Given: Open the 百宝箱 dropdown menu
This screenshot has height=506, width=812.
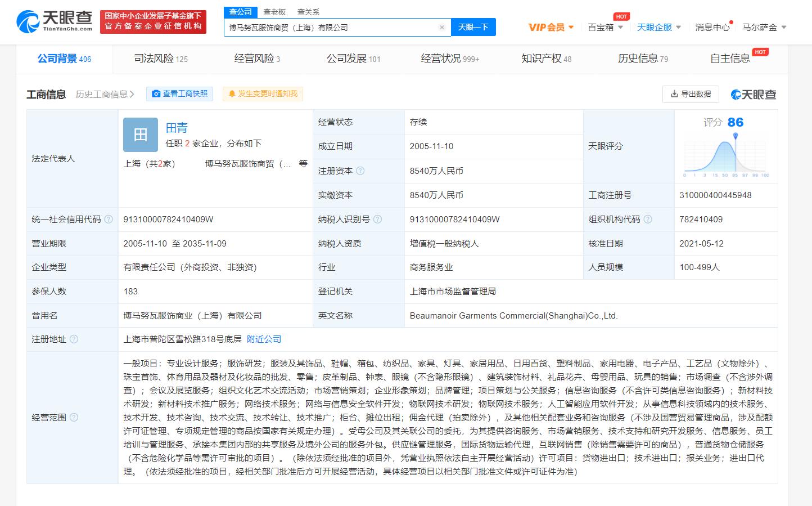Looking at the screenshot, I should click(x=605, y=27).
